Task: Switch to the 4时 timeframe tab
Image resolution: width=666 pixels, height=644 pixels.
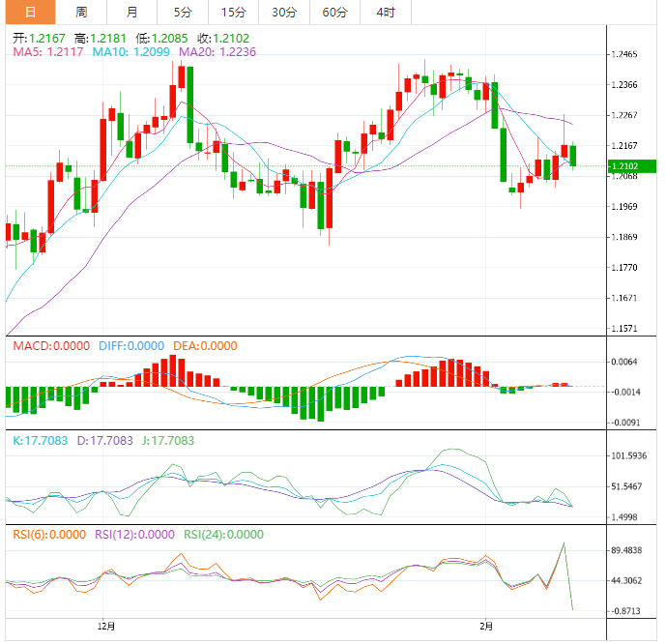Action: (385, 12)
